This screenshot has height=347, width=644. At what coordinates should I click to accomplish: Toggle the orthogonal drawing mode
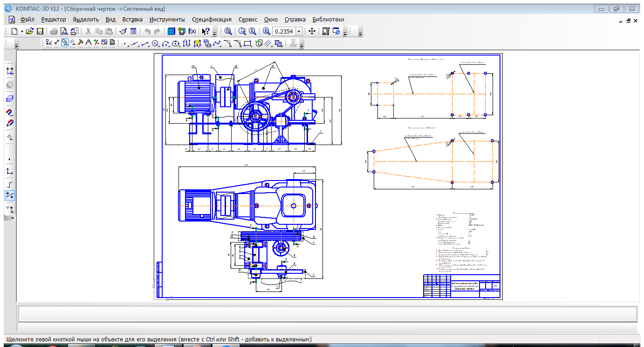pyautogui.click(x=10, y=185)
